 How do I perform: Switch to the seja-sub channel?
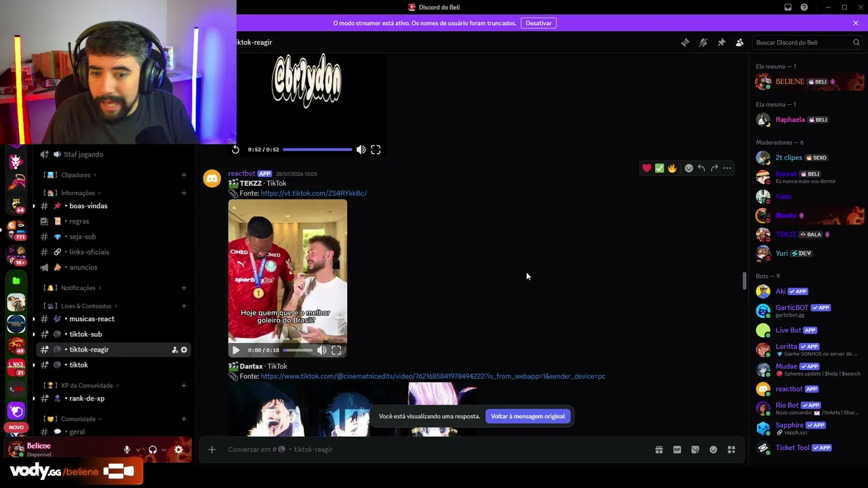(113, 237)
